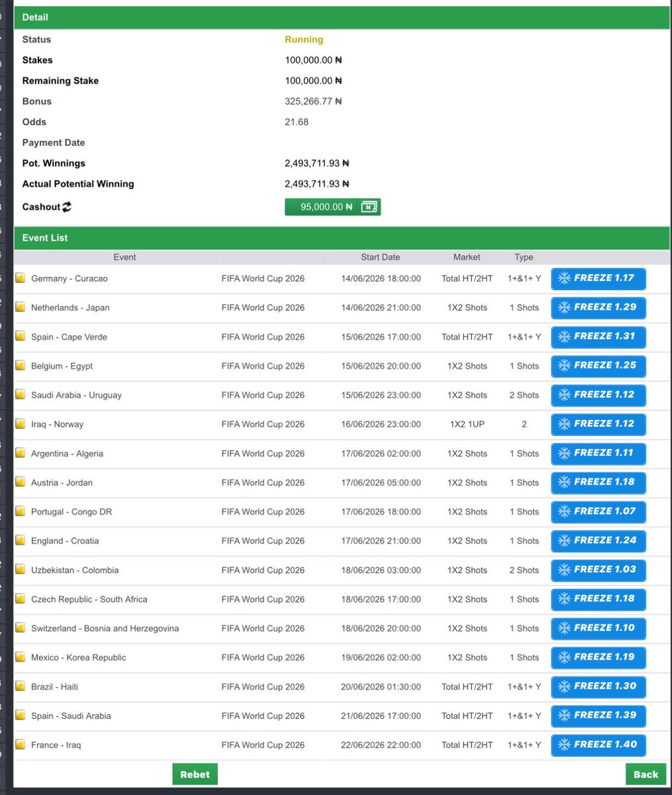Freeze Spain - Cape Verde at 1.31
Viewport: 672px width, 795px height.
pos(598,337)
